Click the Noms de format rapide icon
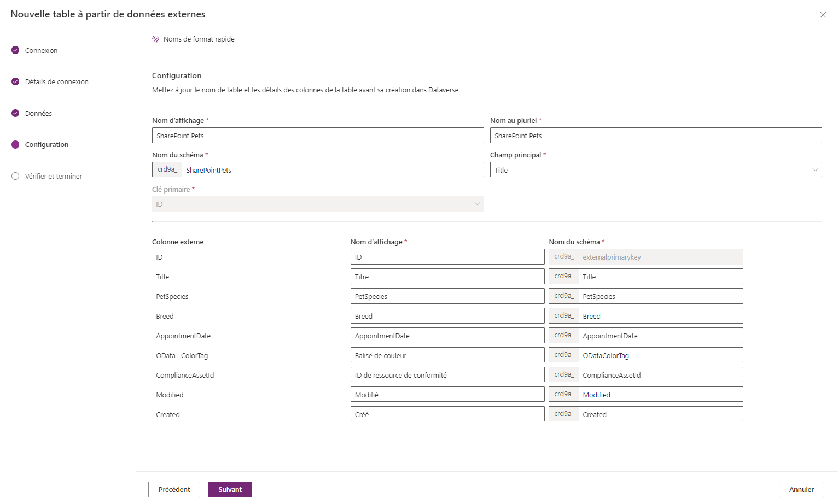Screen dimensions: 838x504 pyautogui.click(x=155, y=39)
